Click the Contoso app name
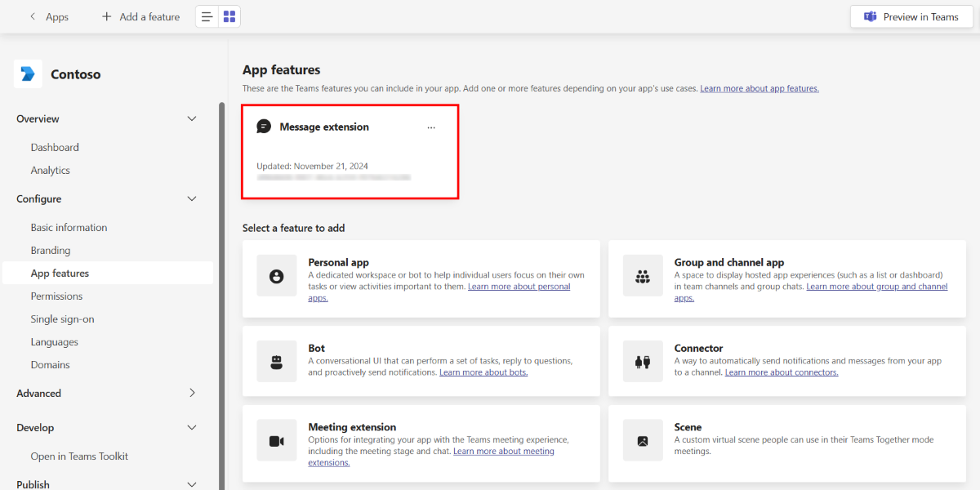 (76, 74)
